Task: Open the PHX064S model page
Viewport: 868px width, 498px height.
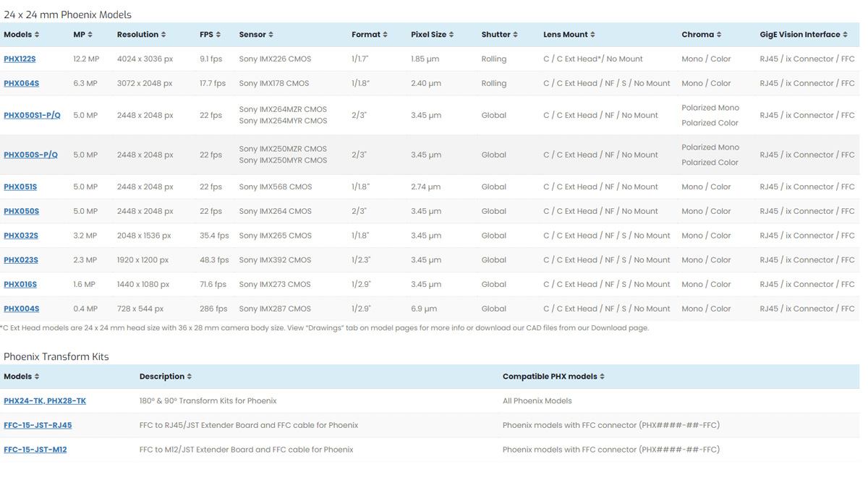Action: point(22,84)
